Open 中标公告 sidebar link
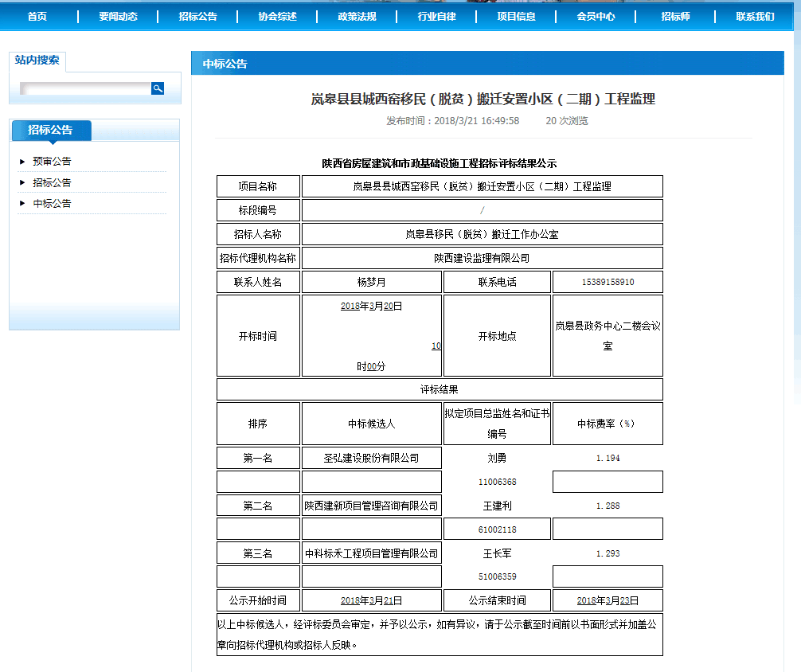The height and width of the screenshot is (672, 801). (x=52, y=203)
